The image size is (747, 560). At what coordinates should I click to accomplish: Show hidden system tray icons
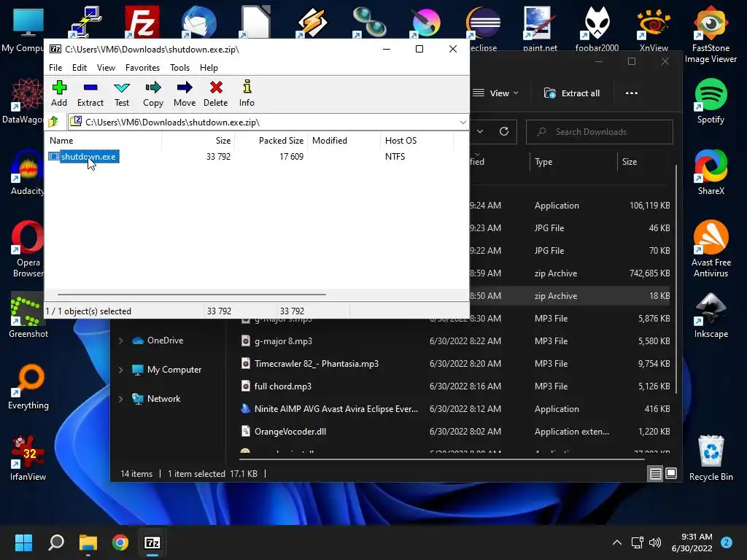coord(616,542)
